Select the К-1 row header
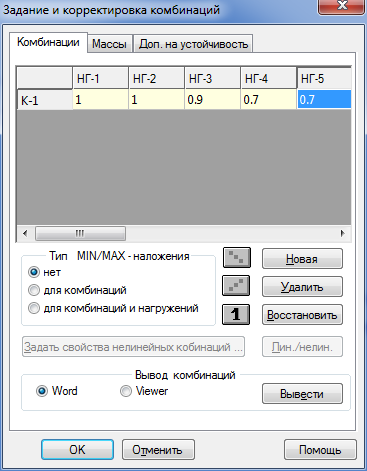This screenshot has width=367, height=471. pyautogui.click(x=45, y=100)
